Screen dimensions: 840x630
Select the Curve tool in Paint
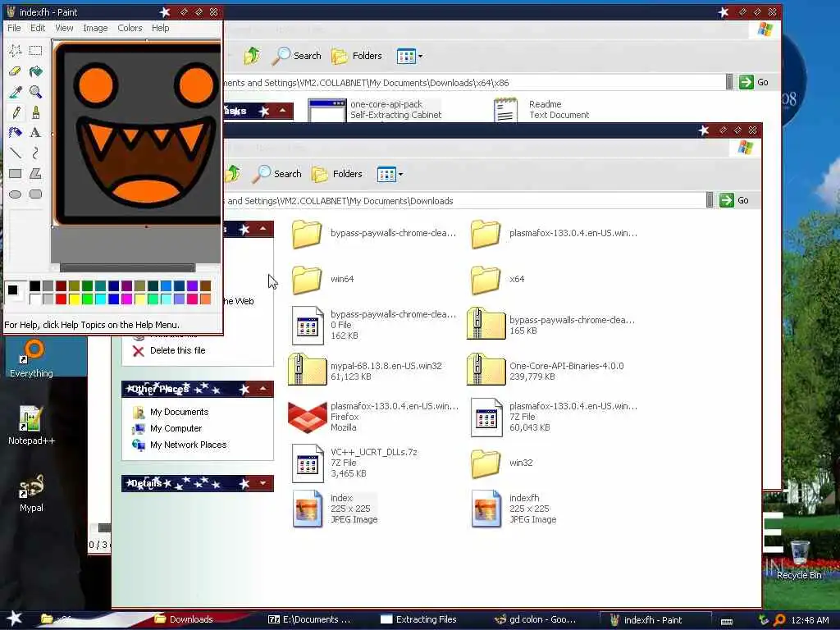[x=35, y=153]
